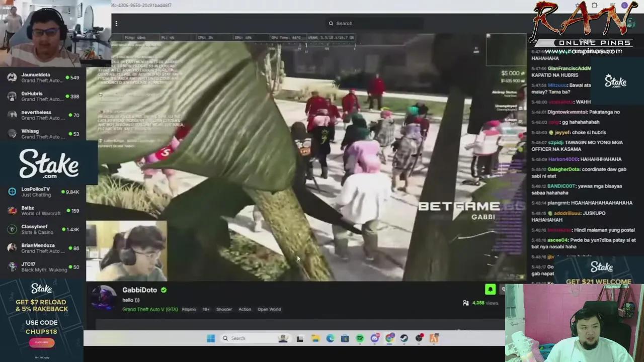Screen dimensions: 644x362
Task: Select the Shooter tag
Action: [x=224, y=309]
